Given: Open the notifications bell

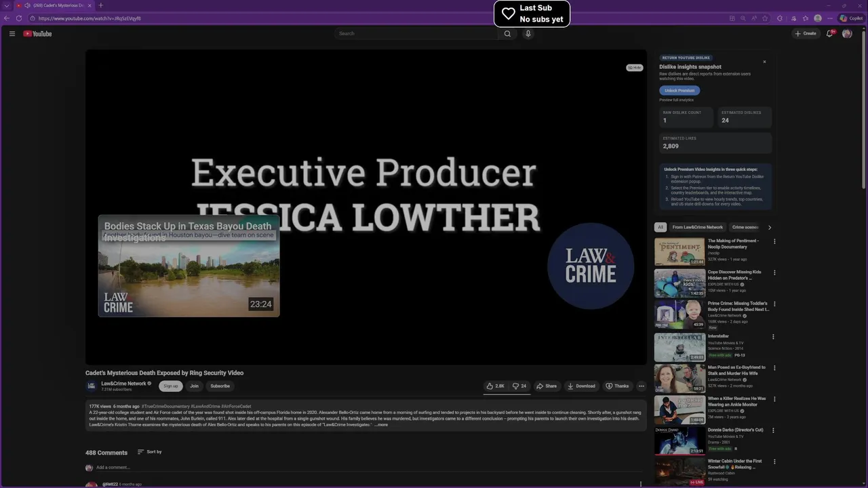Looking at the screenshot, I should coord(829,33).
